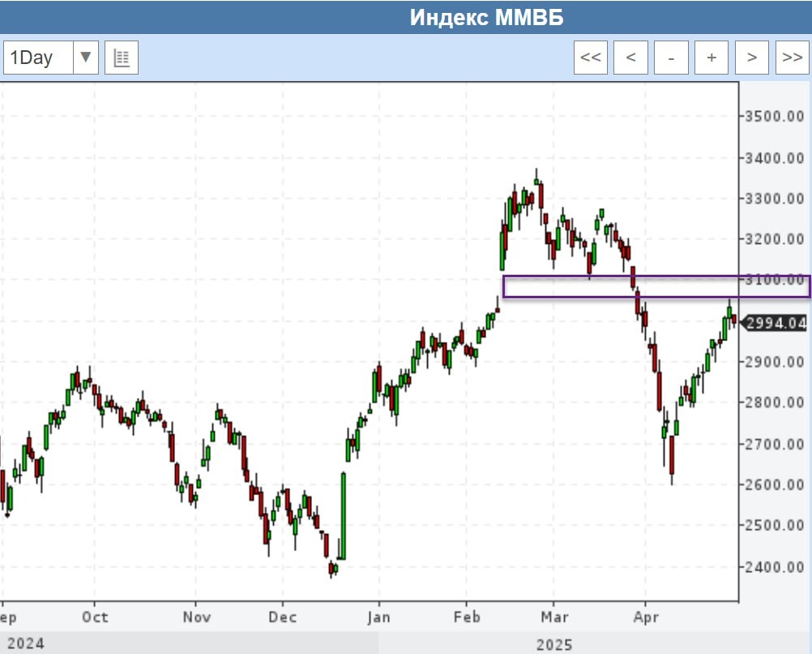Click the tall green late-December rally candle

343,515
